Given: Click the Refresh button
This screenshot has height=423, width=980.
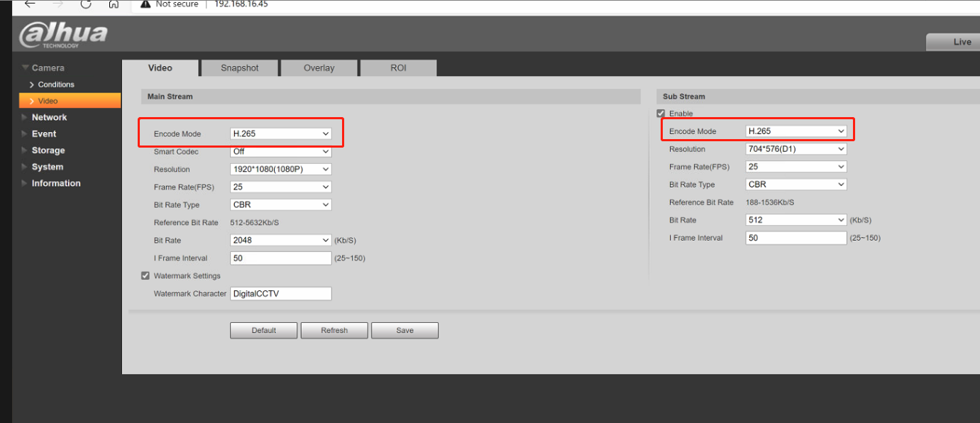Looking at the screenshot, I should 334,330.
